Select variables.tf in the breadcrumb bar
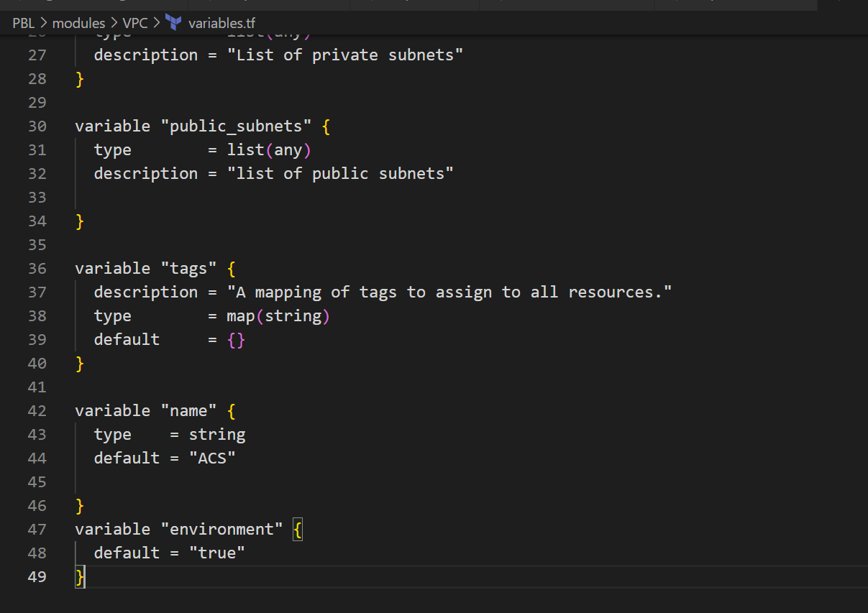 [221, 22]
